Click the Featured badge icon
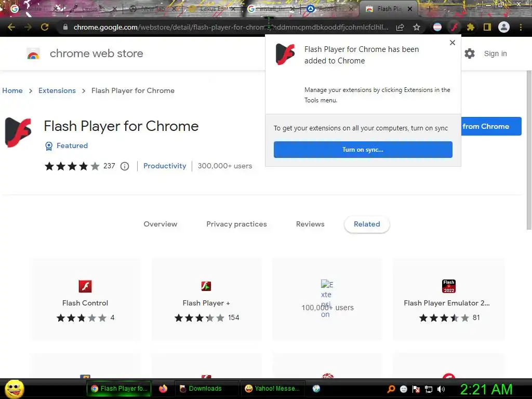Viewport: 532px width, 399px height. point(49,146)
